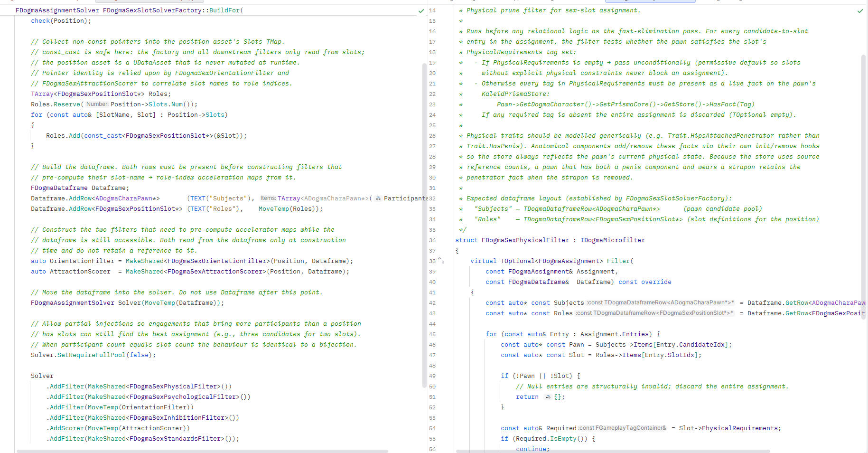Click the conversion hint icon before Participants

click(378, 198)
